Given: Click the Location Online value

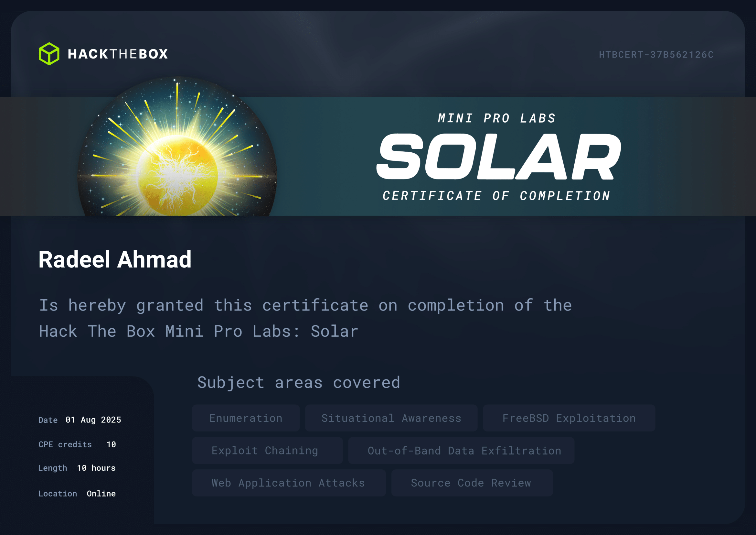Looking at the screenshot, I should (x=101, y=494).
